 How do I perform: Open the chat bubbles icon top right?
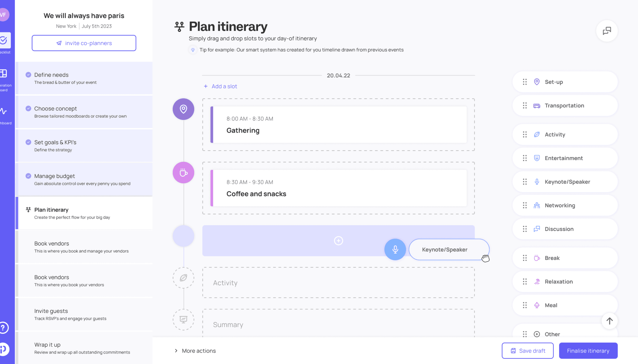(607, 31)
